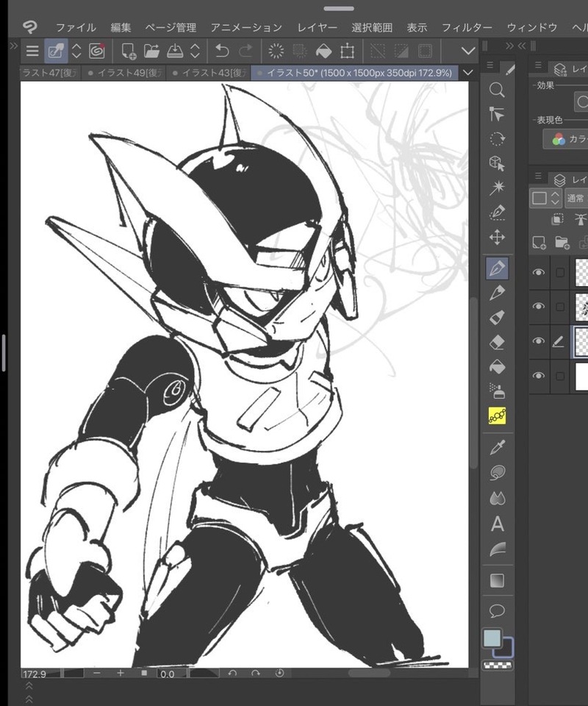Image resolution: width=588 pixels, height=706 pixels.
Task: Select the active イラスト50 tab
Action: coord(355,73)
